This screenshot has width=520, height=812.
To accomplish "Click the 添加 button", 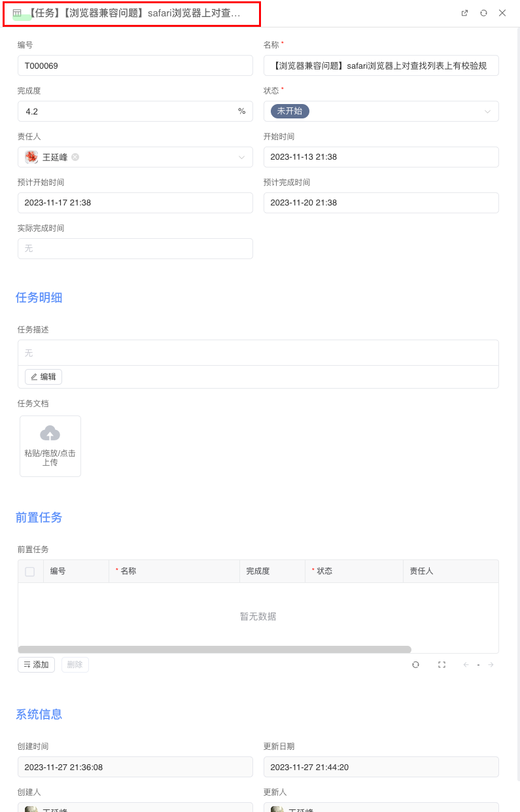I will tap(36, 665).
